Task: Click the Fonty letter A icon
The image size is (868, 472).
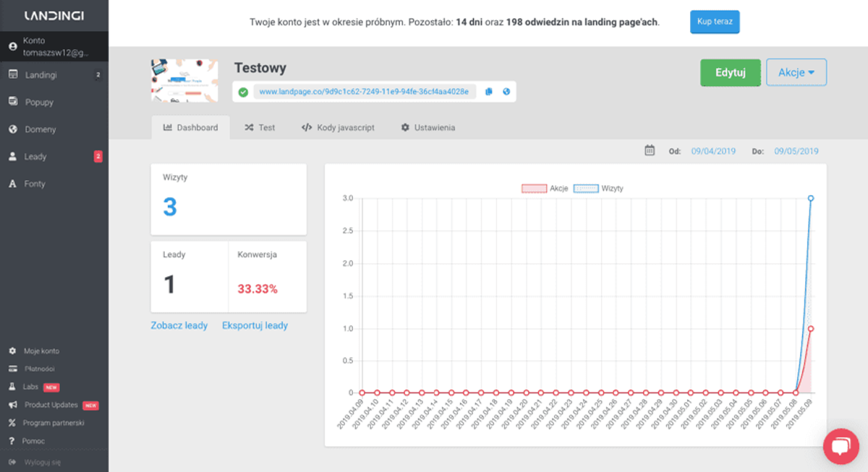Action: click(x=12, y=184)
